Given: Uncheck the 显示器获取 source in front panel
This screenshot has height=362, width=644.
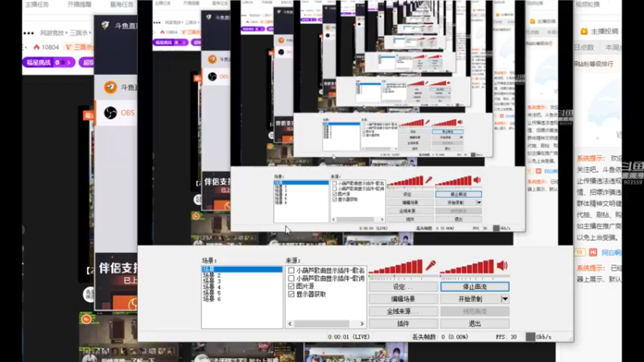Looking at the screenshot, I should [x=291, y=294].
